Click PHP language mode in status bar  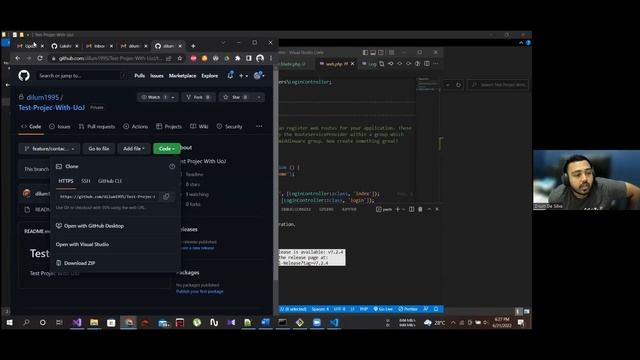(363, 309)
